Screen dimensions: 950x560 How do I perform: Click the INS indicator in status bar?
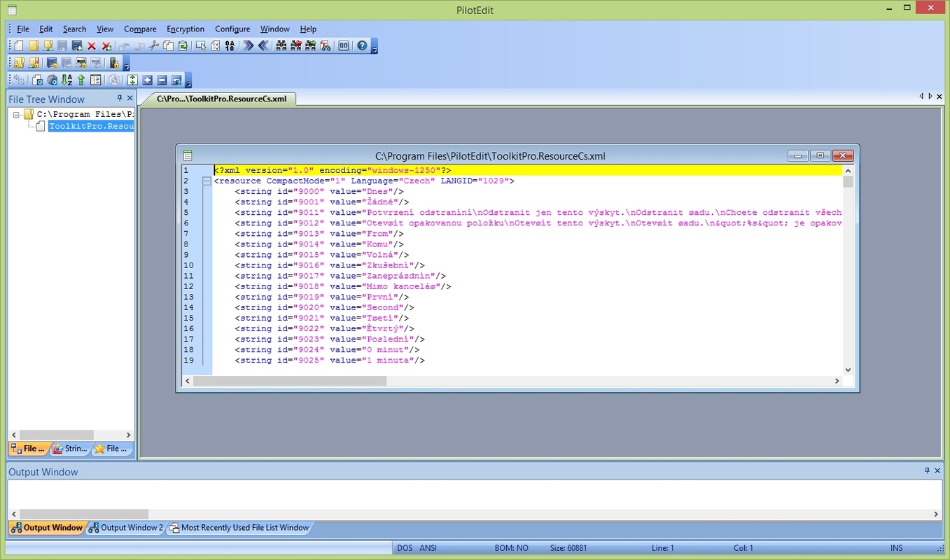(896, 548)
